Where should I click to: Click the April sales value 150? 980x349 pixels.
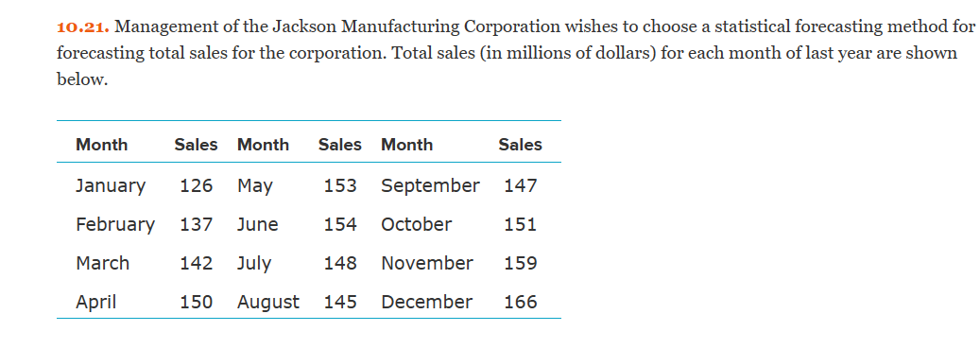point(197,302)
